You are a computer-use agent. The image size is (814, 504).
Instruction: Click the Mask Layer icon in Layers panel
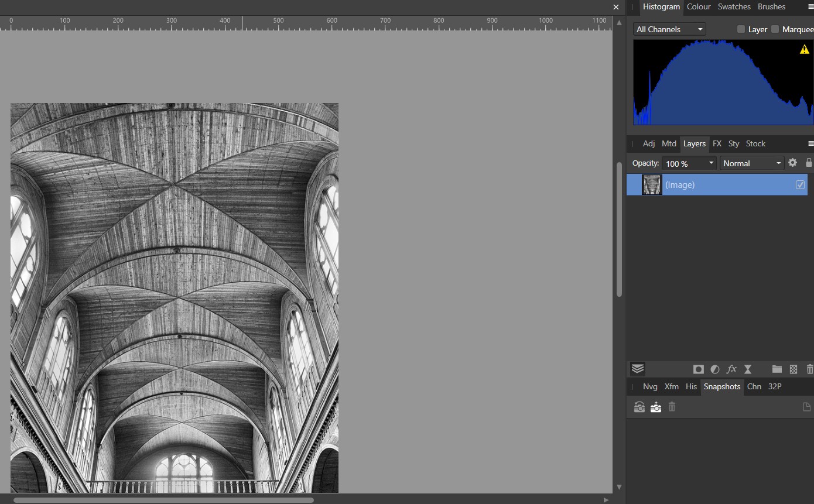(x=698, y=369)
